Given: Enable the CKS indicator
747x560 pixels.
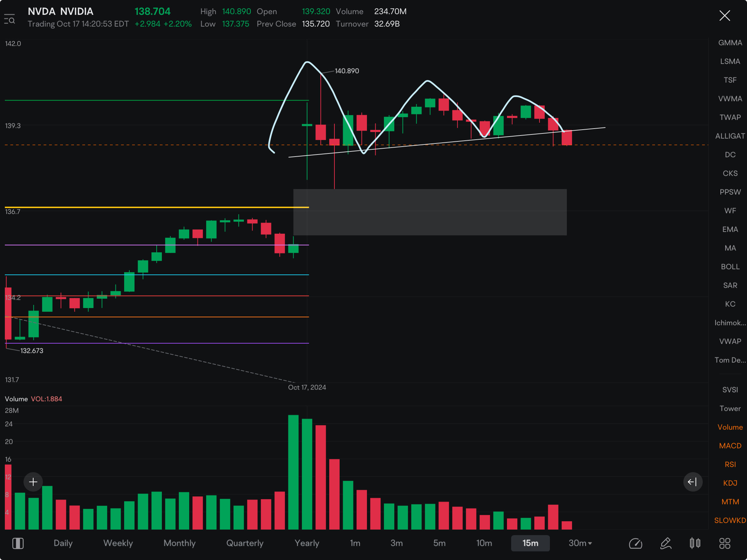Looking at the screenshot, I should (x=730, y=174).
